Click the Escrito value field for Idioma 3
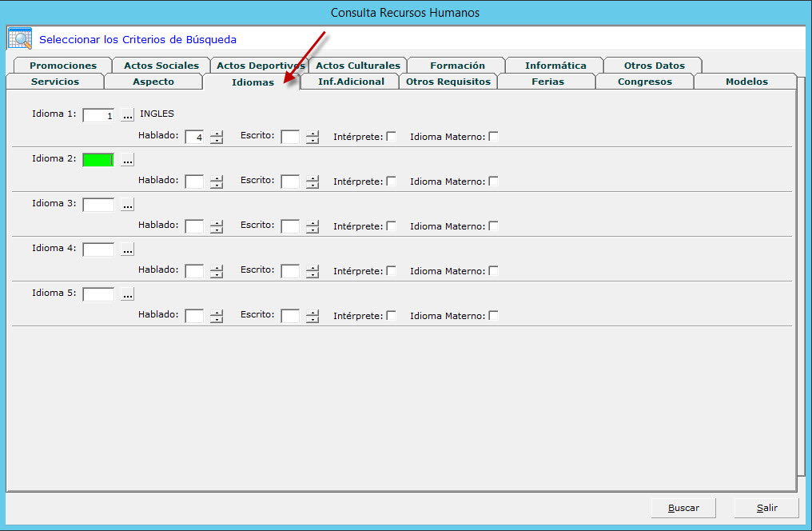This screenshot has height=531, width=812. [x=290, y=226]
